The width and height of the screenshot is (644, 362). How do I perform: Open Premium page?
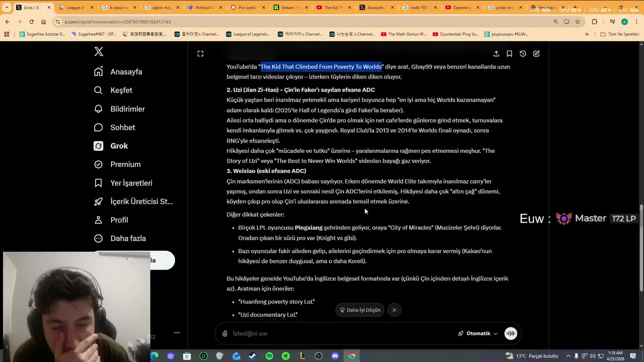118,164
